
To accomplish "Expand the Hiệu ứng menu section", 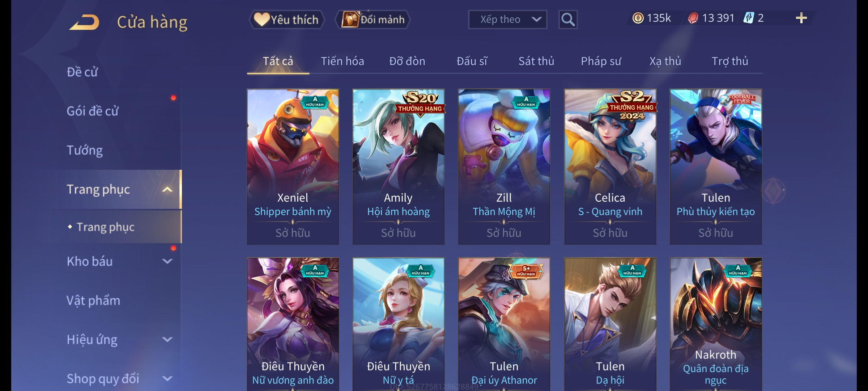I will 167,339.
